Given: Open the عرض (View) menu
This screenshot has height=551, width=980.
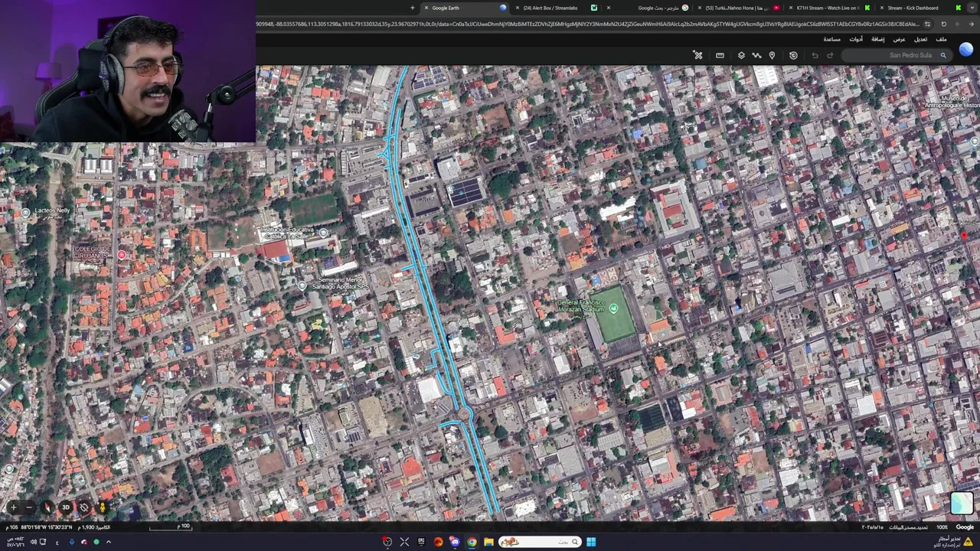Looking at the screenshot, I should tap(899, 39).
